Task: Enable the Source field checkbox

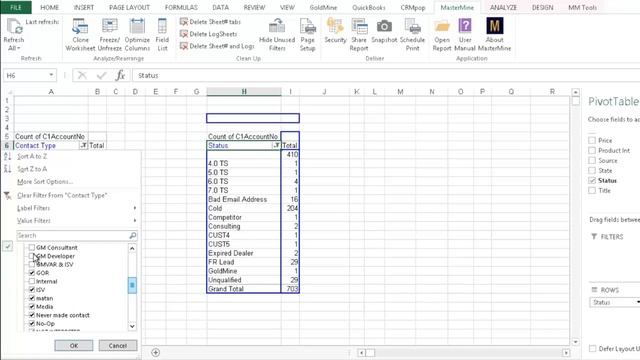Action: coord(592,160)
